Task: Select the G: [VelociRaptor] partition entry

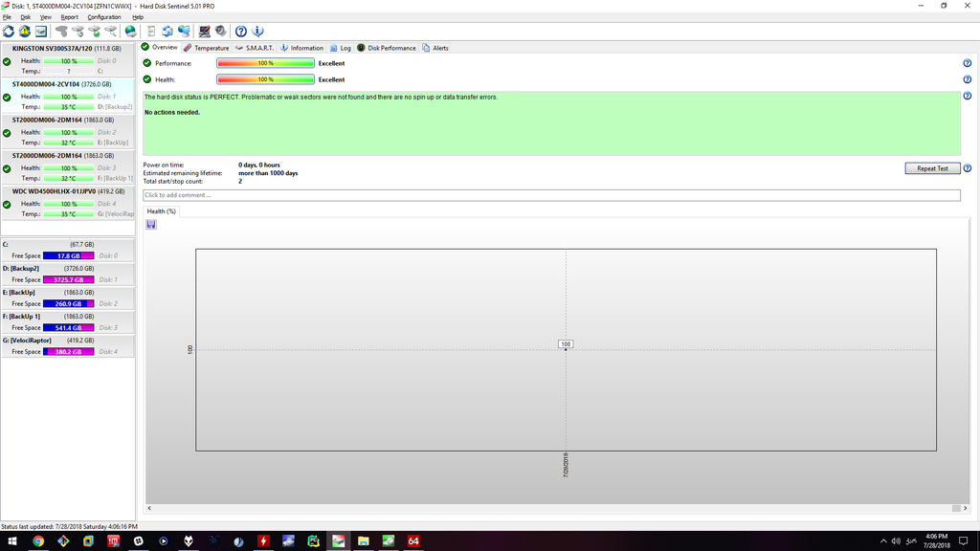Action: 68,345
